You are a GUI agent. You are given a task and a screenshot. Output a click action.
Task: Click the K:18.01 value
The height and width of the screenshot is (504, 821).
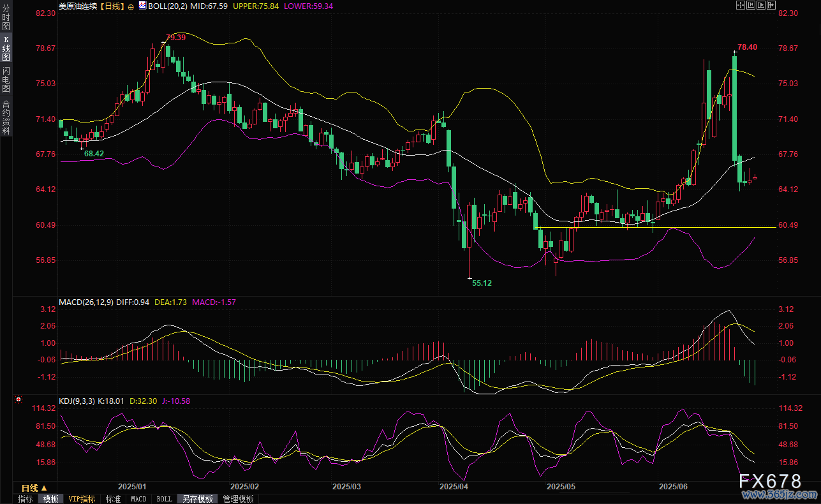click(x=112, y=401)
